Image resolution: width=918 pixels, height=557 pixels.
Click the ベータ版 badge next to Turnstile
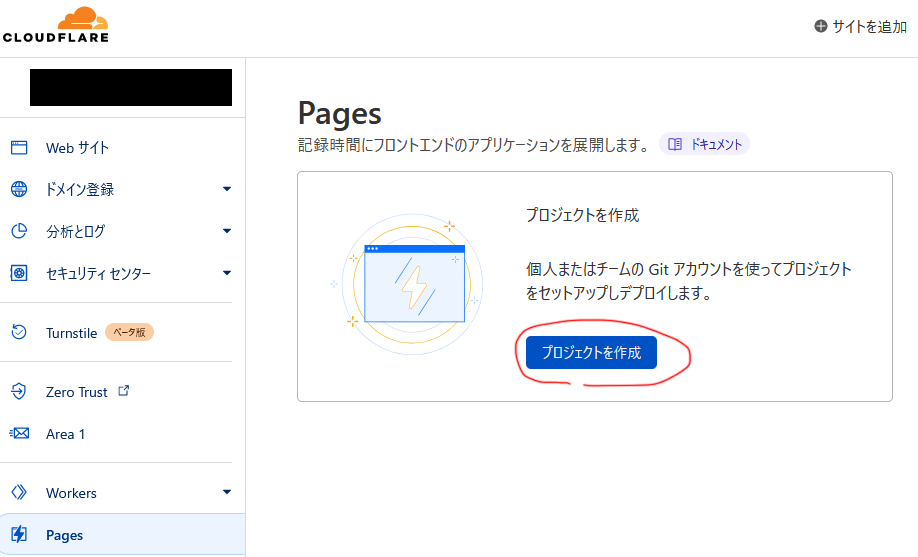point(129,332)
